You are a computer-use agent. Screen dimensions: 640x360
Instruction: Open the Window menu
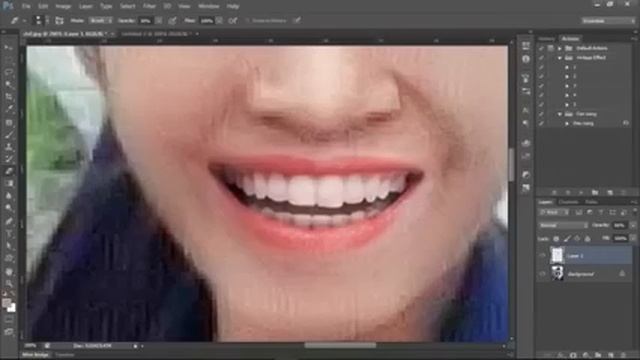coord(209,6)
